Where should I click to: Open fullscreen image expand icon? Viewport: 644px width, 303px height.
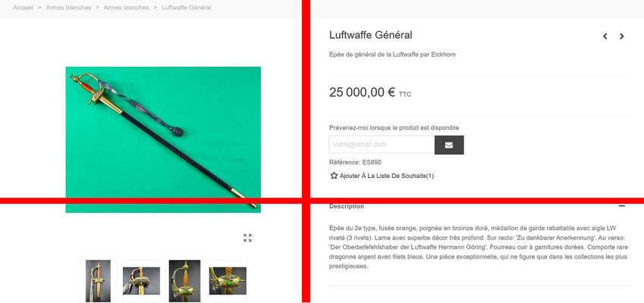click(247, 238)
